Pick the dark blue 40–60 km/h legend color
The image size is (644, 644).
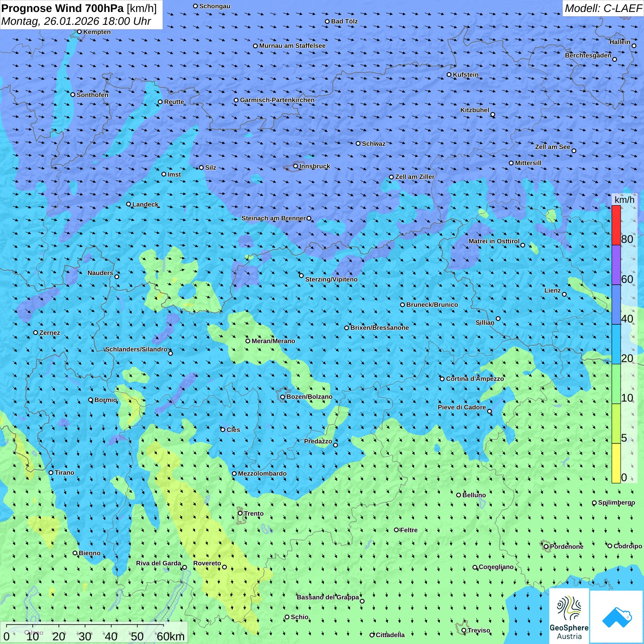coord(616,305)
